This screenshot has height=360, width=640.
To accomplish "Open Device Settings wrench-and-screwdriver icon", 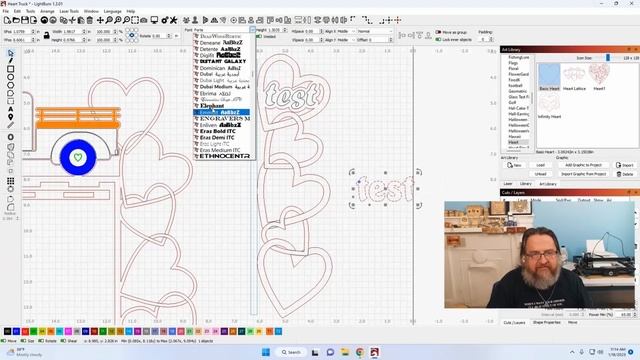I will pos(173,20).
